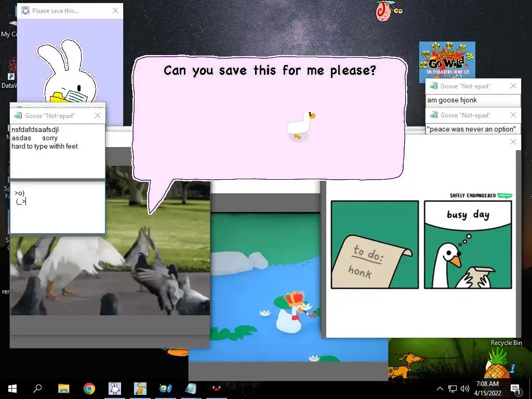Switch to the orange goose app on taskbar
Viewport: 532px width, 399px height.
click(x=140, y=388)
